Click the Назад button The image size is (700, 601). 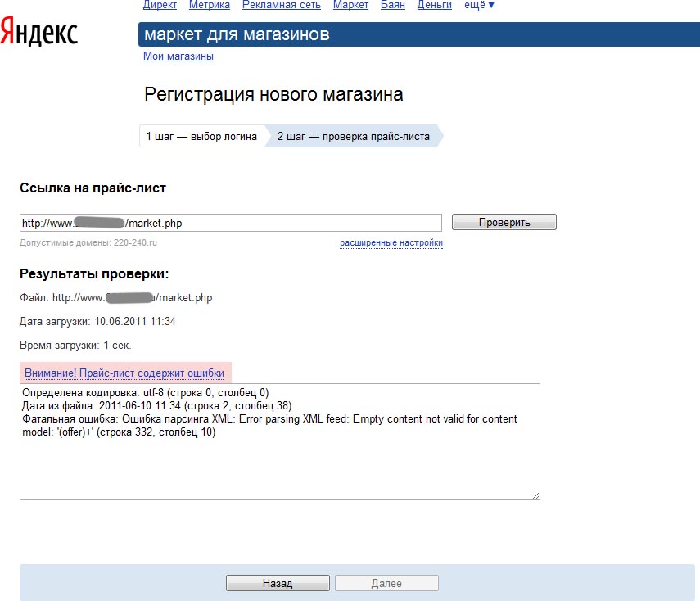(278, 583)
